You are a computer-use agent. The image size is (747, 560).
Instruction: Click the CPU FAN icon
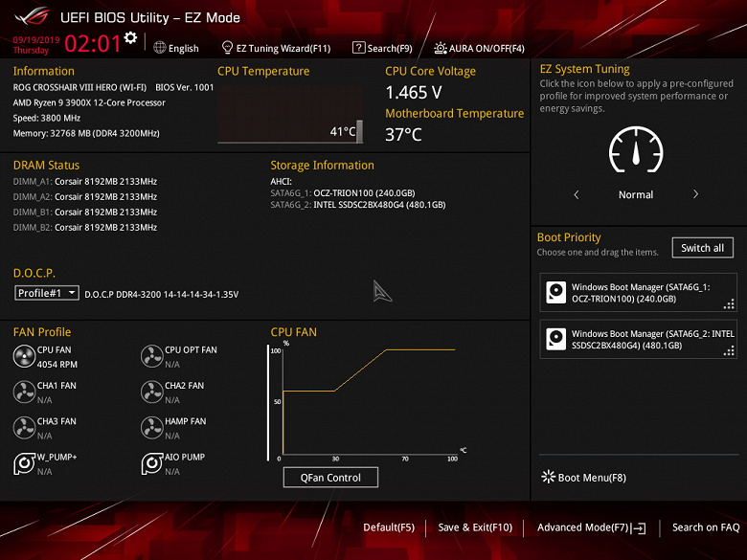click(24, 356)
